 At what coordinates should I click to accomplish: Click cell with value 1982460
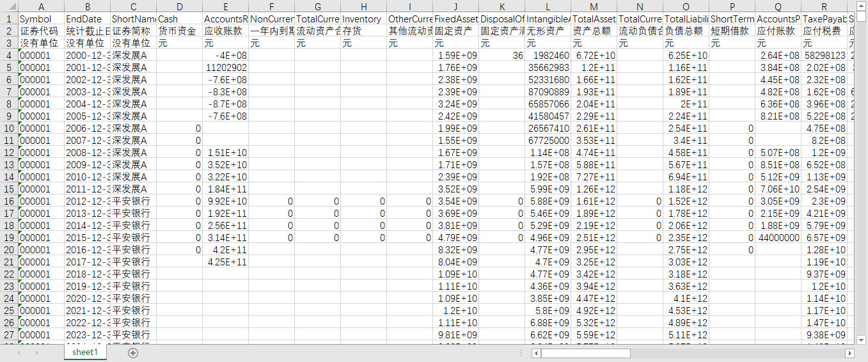pos(548,56)
